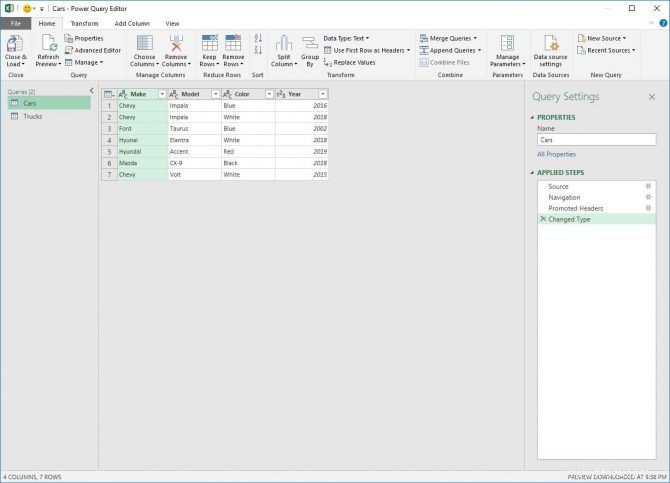This screenshot has height=483, width=670.
Task: Click the Refresh Preview icon
Action: 48,44
